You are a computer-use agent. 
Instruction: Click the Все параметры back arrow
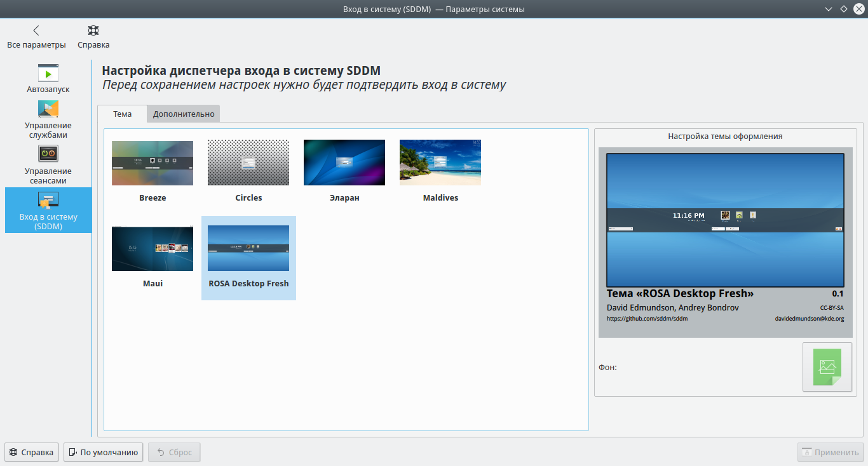pos(36,30)
